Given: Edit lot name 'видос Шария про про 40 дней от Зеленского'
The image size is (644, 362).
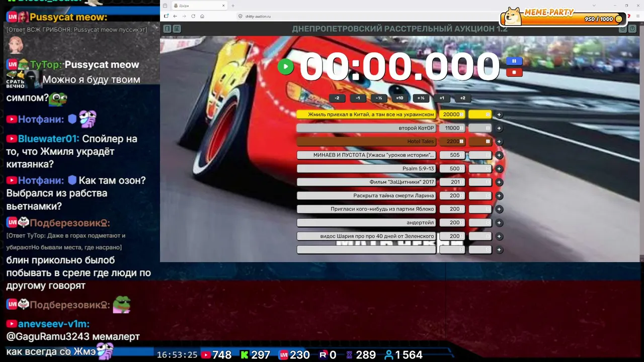Looking at the screenshot, I should (366, 236).
